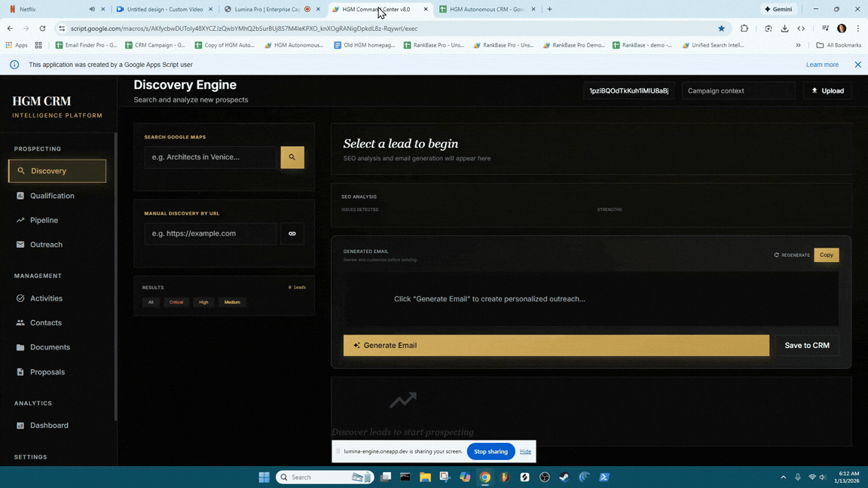Toggle the Critical leads filter chip
868x488 pixels.
[x=176, y=302]
